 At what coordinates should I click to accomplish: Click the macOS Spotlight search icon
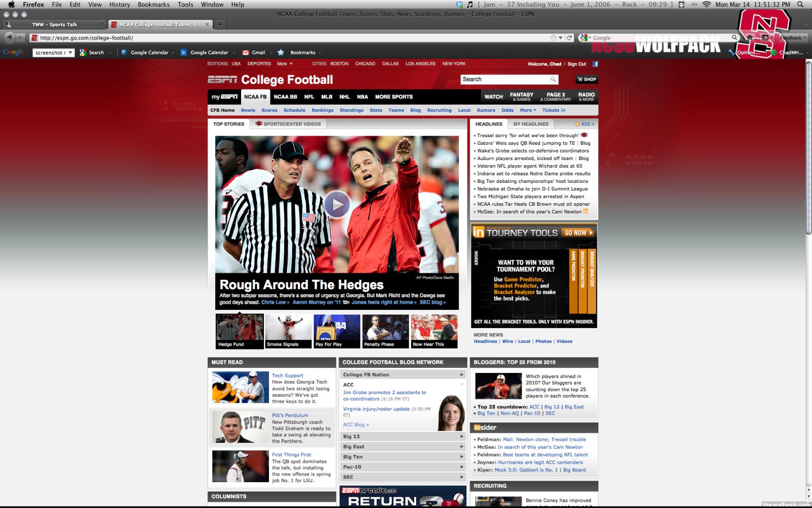click(800, 5)
